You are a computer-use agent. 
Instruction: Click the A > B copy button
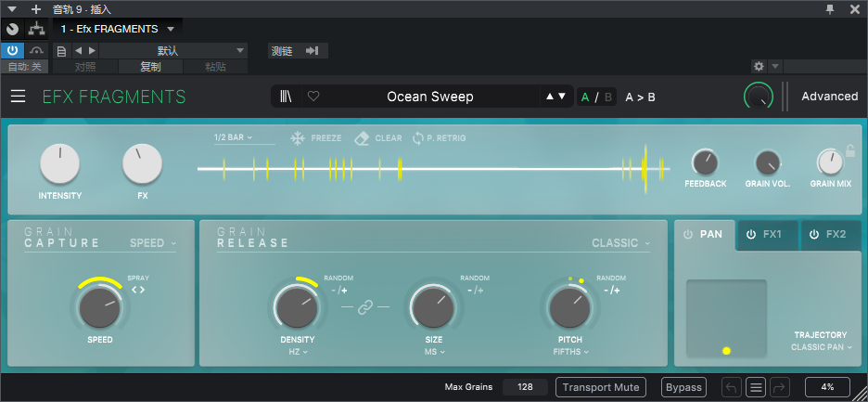(640, 97)
